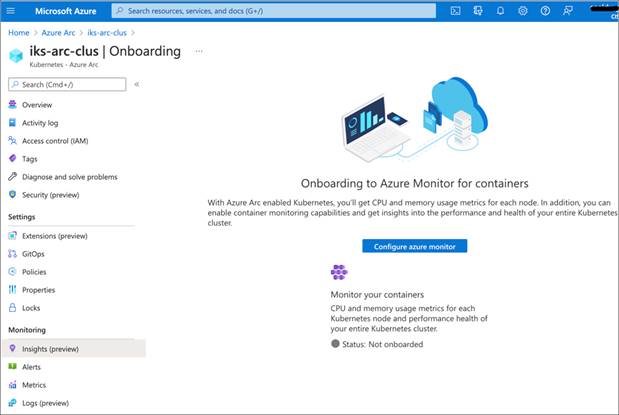Click the Metrics chart icon
This screenshot has width=619, height=415.
pyautogui.click(x=13, y=385)
